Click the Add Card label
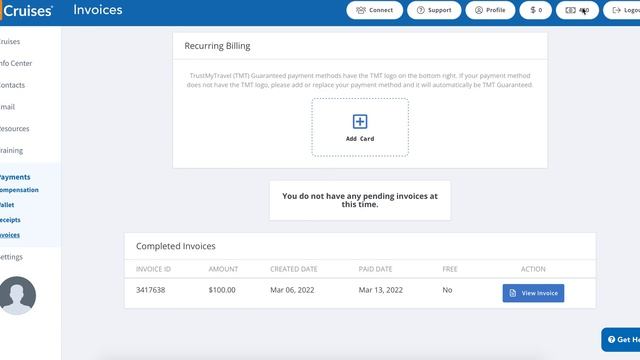Viewport: 640px width, 360px height. (360, 139)
